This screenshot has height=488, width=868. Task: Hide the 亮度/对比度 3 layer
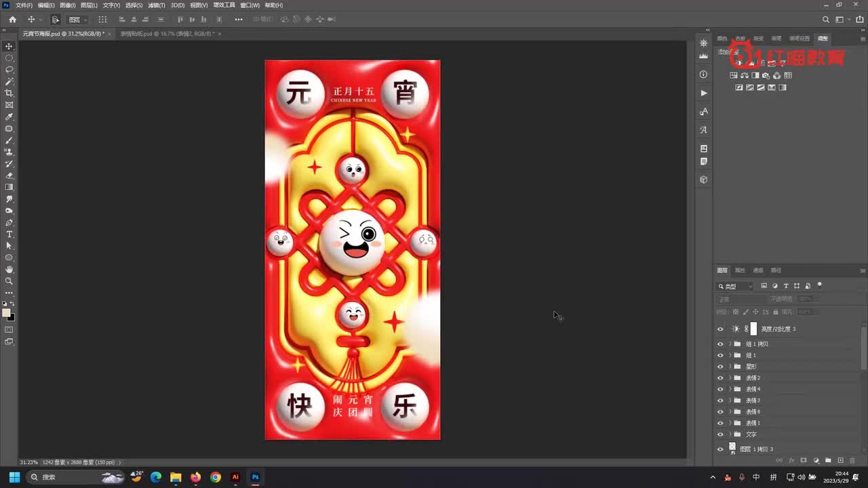click(720, 329)
